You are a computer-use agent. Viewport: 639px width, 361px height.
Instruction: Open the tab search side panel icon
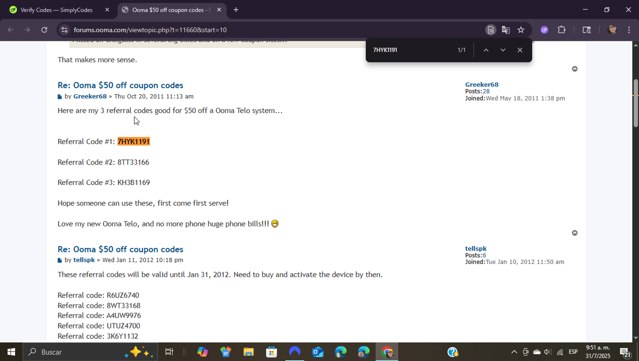pyautogui.click(x=586, y=30)
